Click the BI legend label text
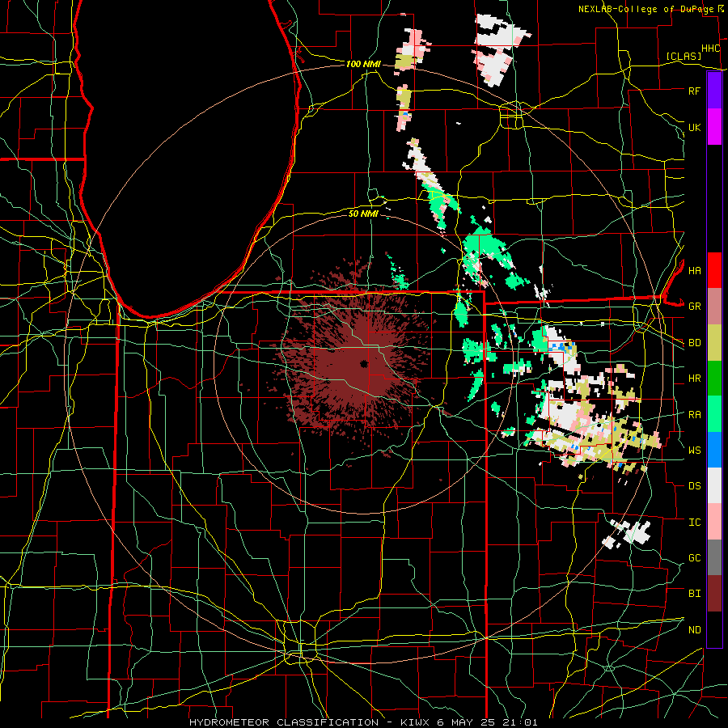 694,594
